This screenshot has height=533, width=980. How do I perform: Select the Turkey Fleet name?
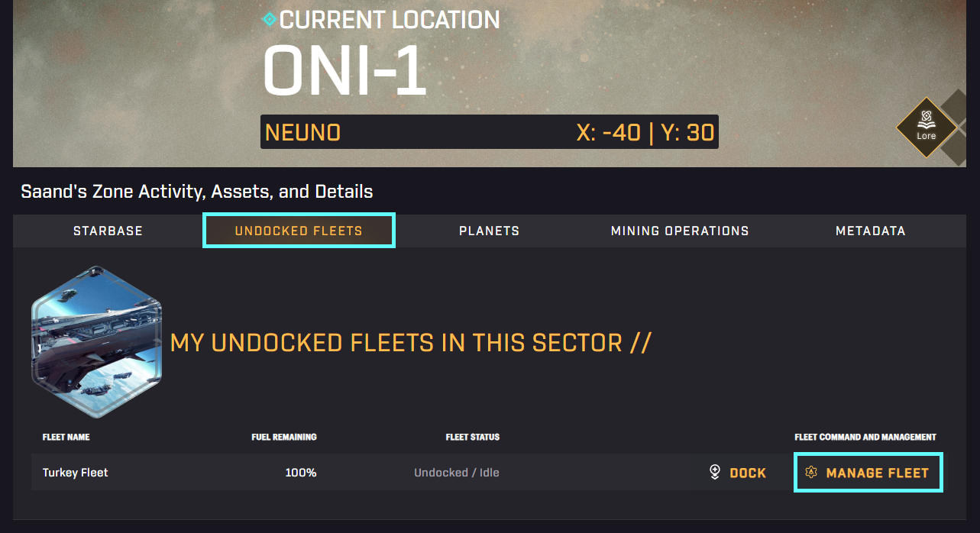(76, 473)
